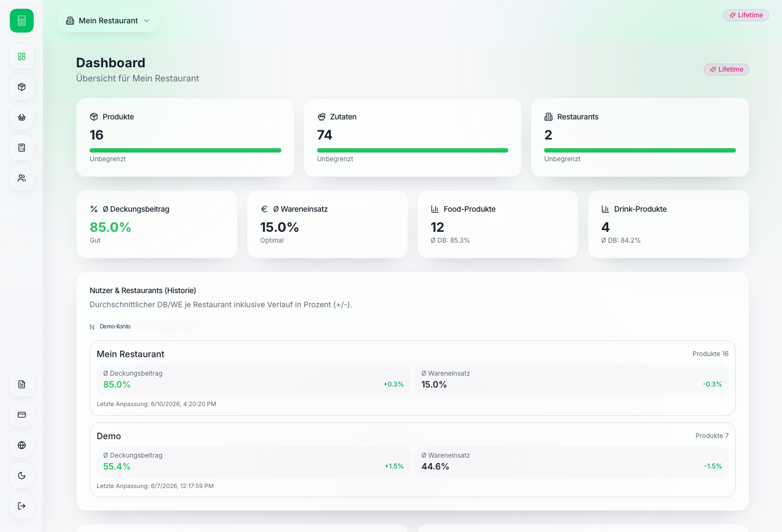The image size is (782, 532).
Task: Click the Demo 44.6% Wareneinsatz value
Action: [435, 466]
